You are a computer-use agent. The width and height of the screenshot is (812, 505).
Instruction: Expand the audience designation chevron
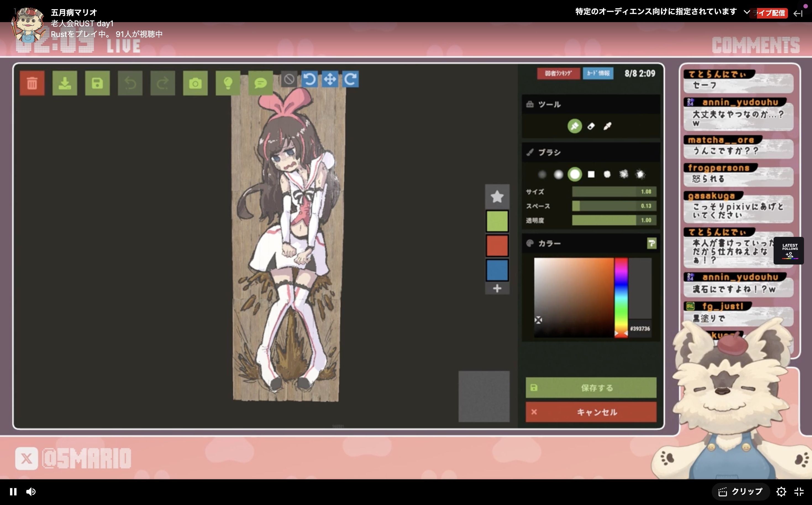pyautogui.click(x=747, y=12)
